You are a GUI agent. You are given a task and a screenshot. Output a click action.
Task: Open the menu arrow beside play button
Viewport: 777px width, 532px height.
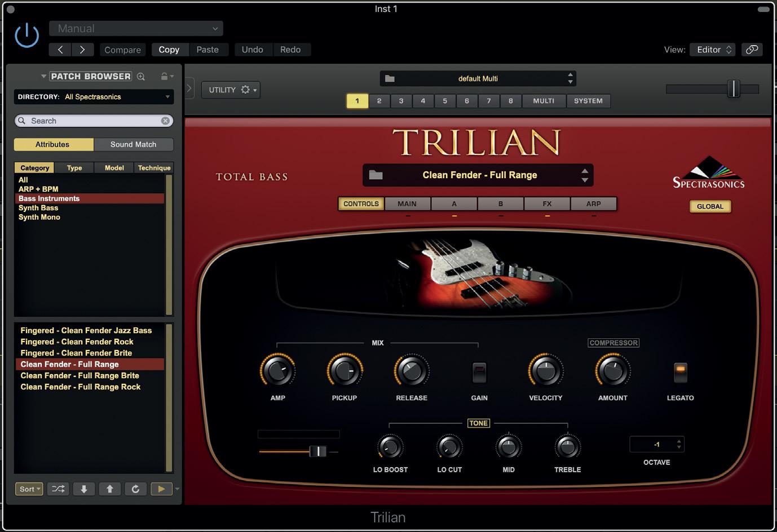[x=178, y=489]
